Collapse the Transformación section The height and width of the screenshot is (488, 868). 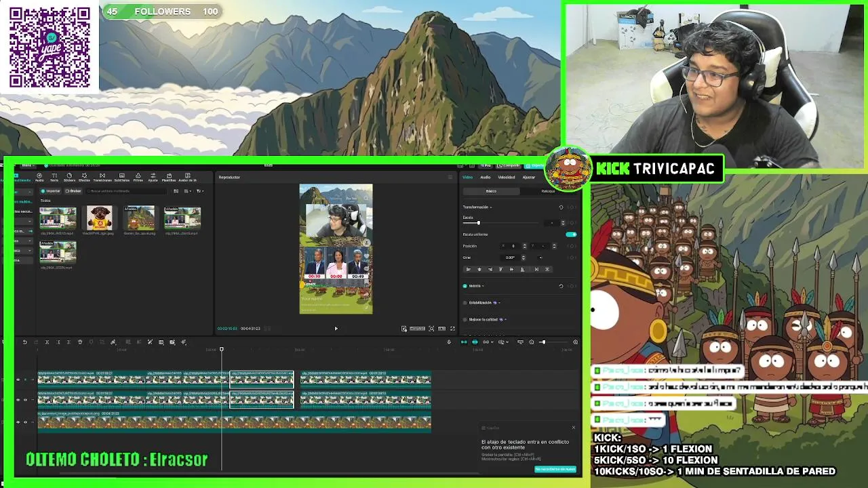[491, 207]
